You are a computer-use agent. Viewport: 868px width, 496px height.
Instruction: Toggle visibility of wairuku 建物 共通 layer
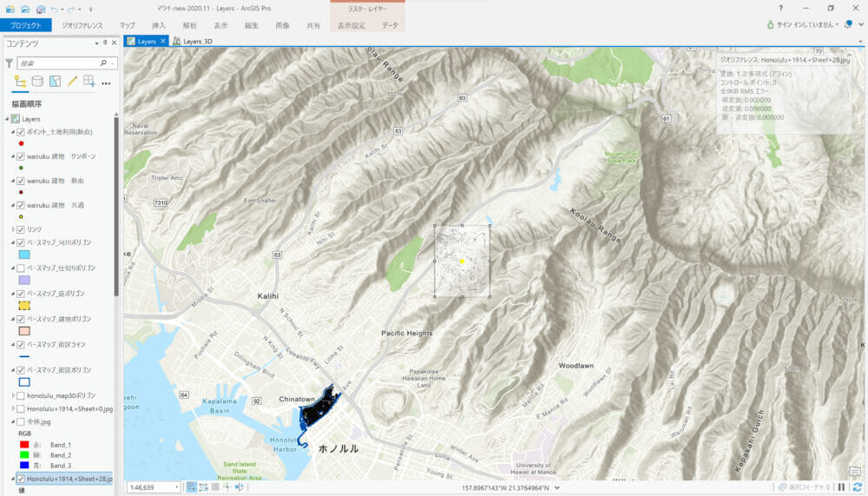(x=21, y=205)
